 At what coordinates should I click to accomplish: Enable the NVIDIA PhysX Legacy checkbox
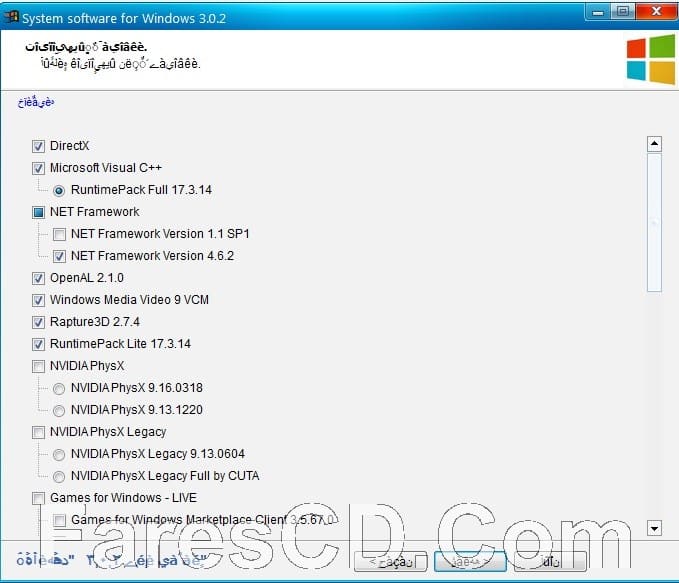(x=38, y=432)
